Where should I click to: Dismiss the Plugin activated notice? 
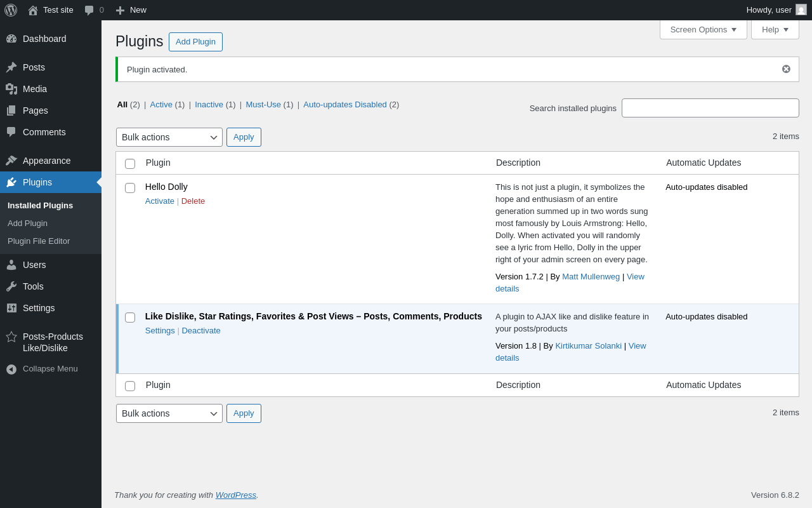click(x=786, y=69)
